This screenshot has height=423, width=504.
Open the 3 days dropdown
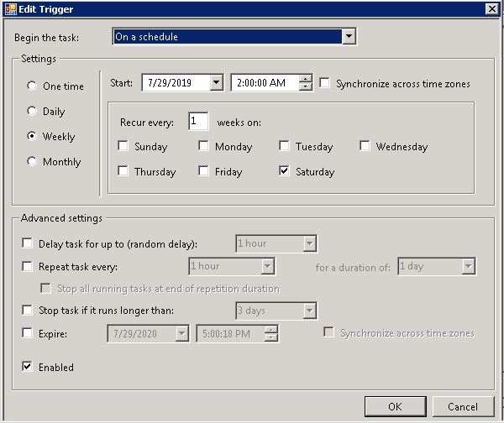tap(309, 311)
